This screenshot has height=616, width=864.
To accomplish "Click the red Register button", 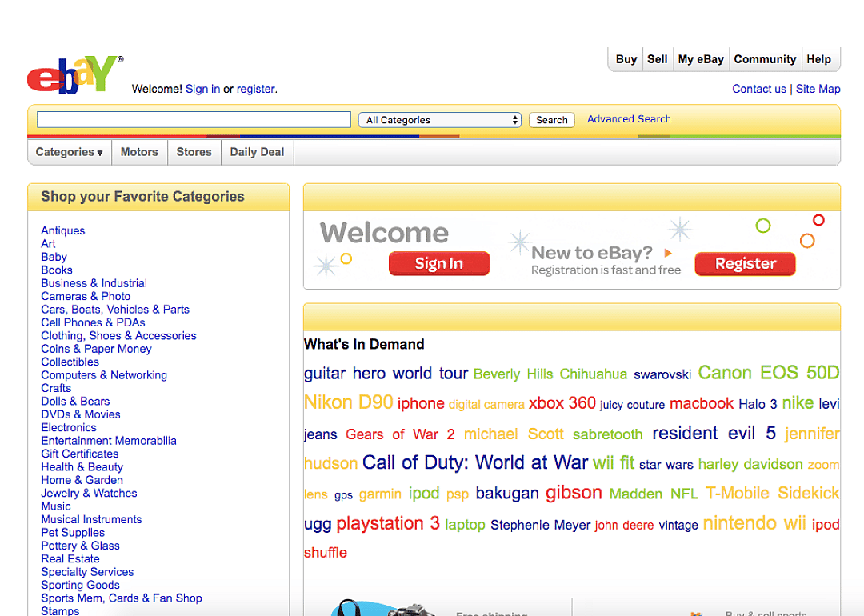I will coord(745,263).
